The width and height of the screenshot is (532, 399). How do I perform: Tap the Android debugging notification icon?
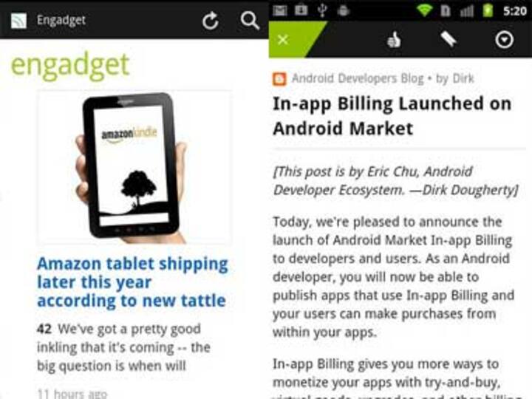coord(344,10)
